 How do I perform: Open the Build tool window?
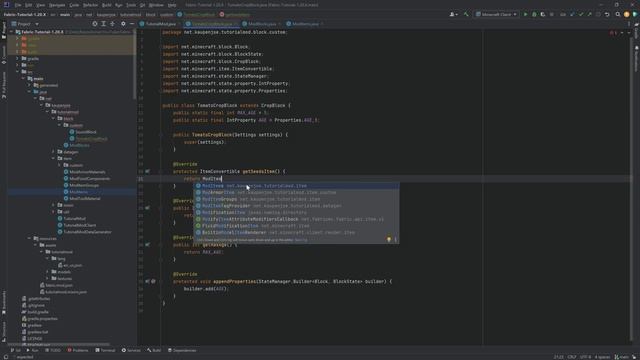[154, 350]
